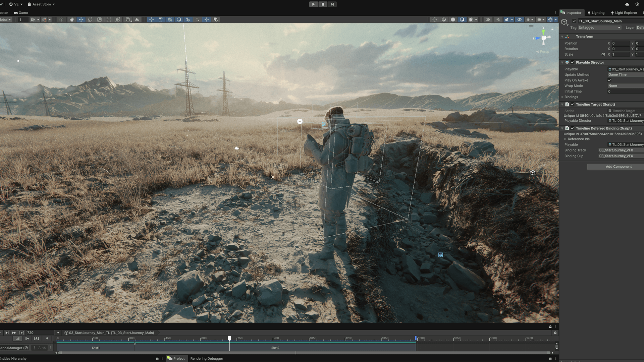
Task: Click the grid snapping icon
Action: pyautogui.click(x=44, y=19)
